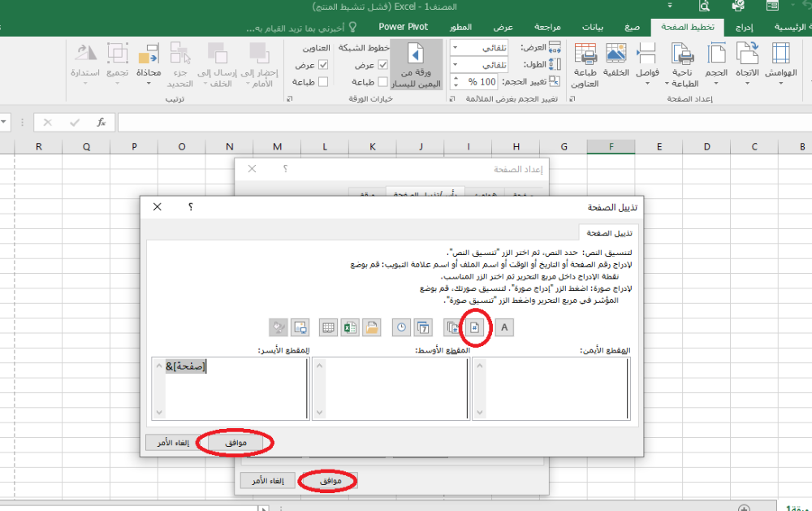812x511 pixels.
Task: Click the Insert Sheet Name icon
Action: point(329,328)
